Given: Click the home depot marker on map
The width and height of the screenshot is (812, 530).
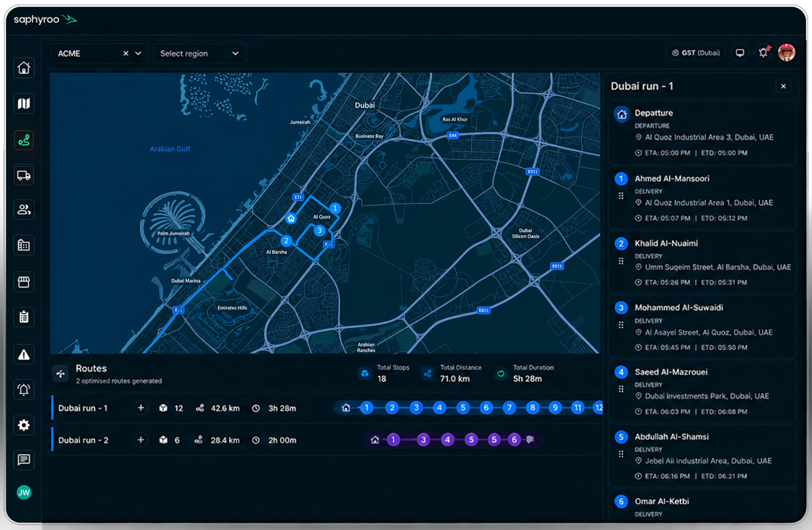Looking at the screenshot, I should pyautogui.click(x=291, y=219).
